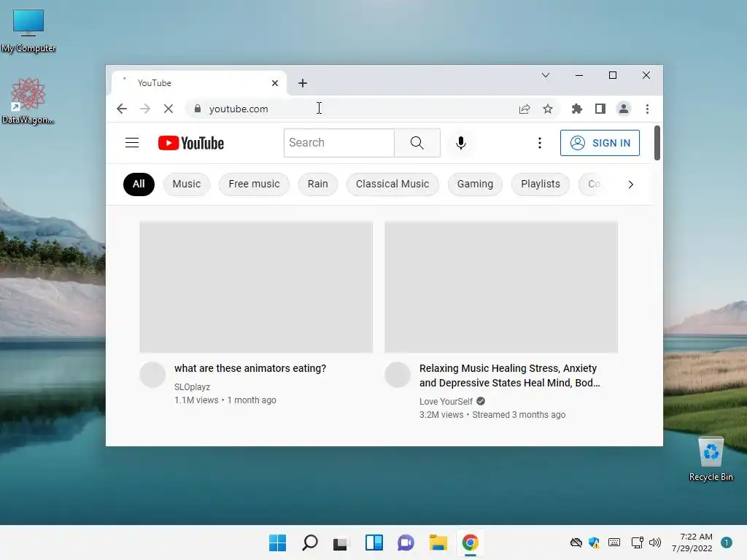Open thumbnail of animators eating video

tap(256, 287)
